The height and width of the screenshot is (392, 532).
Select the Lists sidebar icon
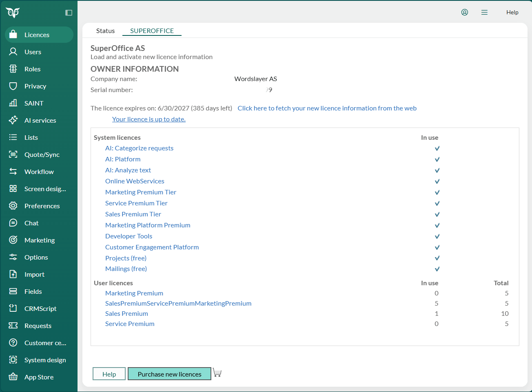click(13, 137)
